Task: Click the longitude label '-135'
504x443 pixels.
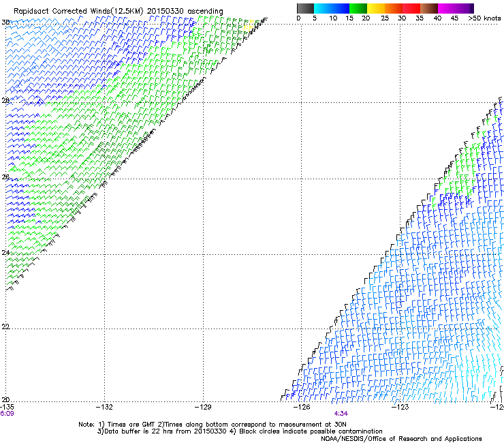Action: [7, 407]
